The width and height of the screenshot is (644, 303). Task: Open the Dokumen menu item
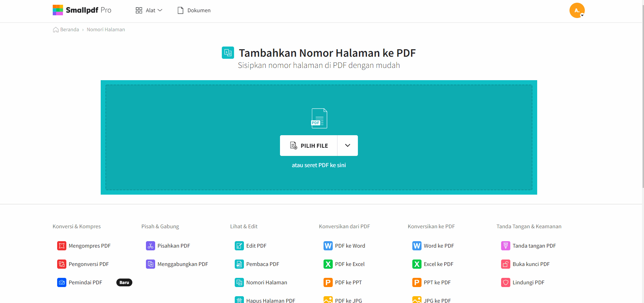click(194, 11)
